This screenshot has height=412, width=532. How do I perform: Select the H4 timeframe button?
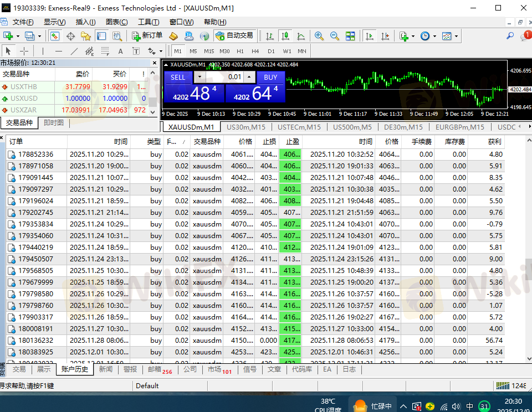click(x=255, y=51)
